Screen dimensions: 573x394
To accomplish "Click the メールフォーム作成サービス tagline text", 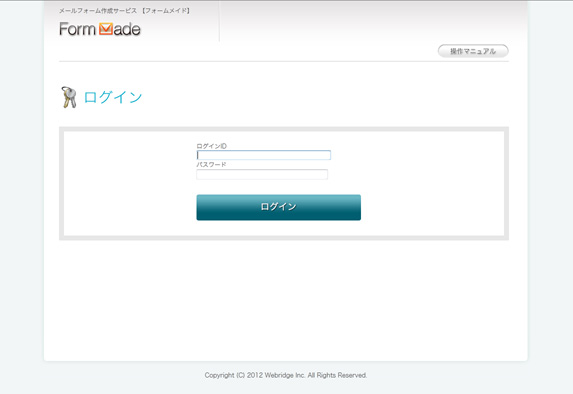I will click(x=98, y=11).
